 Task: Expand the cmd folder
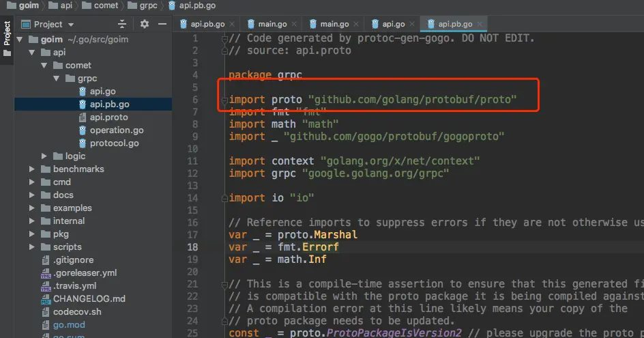click(31, 182)
